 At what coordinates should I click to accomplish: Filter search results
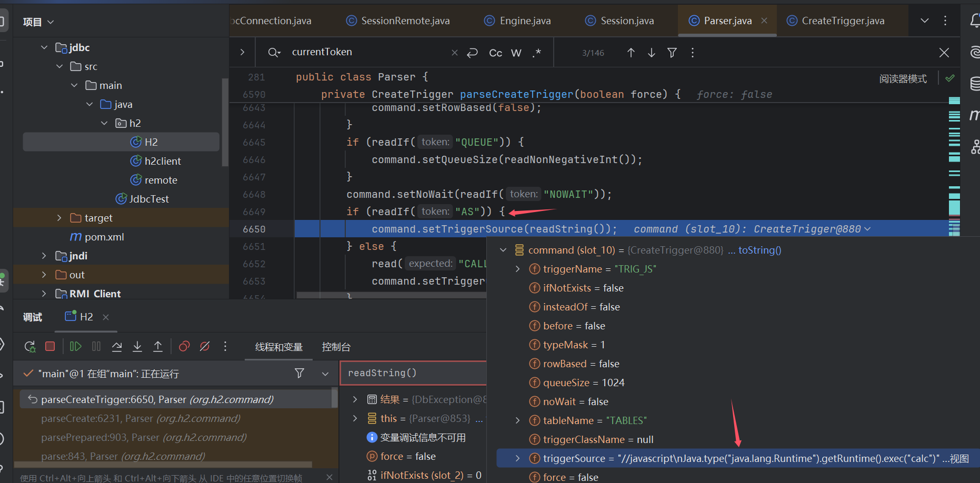click(672, 53)
